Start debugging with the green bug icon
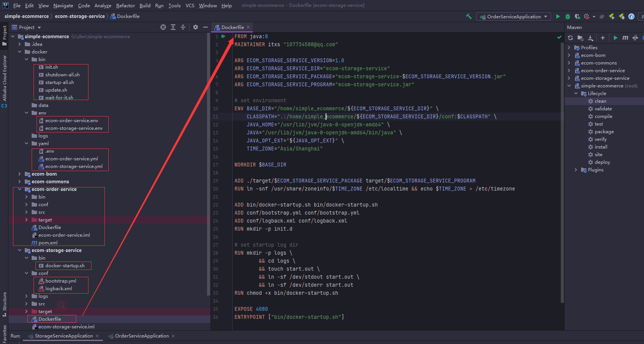 tap(568, 16)
